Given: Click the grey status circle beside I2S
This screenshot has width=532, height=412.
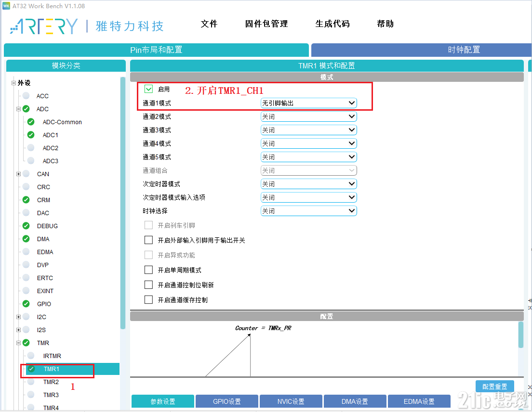Looking at the screenshot, I should [x=26, y=330].
